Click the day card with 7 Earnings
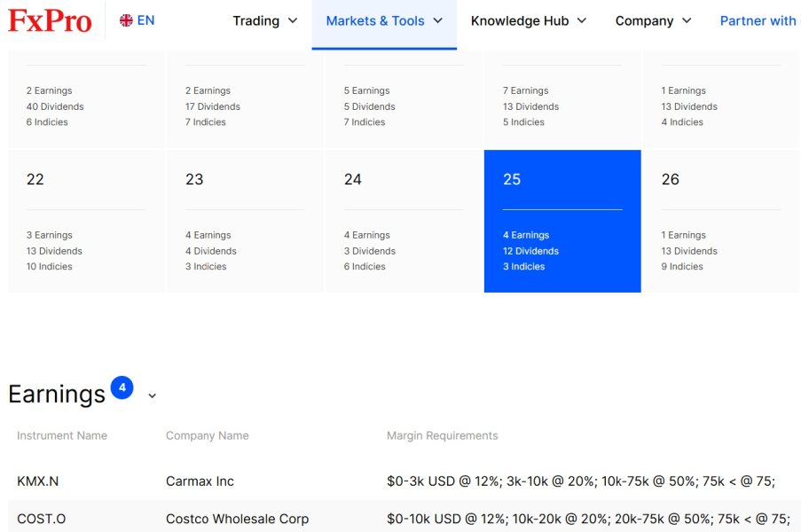 point(562,98)
